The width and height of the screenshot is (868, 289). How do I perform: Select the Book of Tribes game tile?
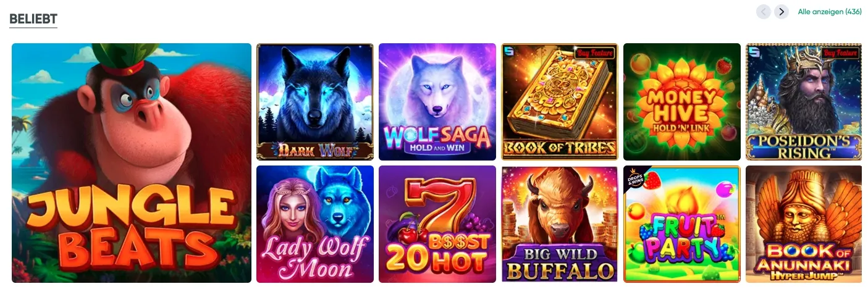[x=560, y=102]
